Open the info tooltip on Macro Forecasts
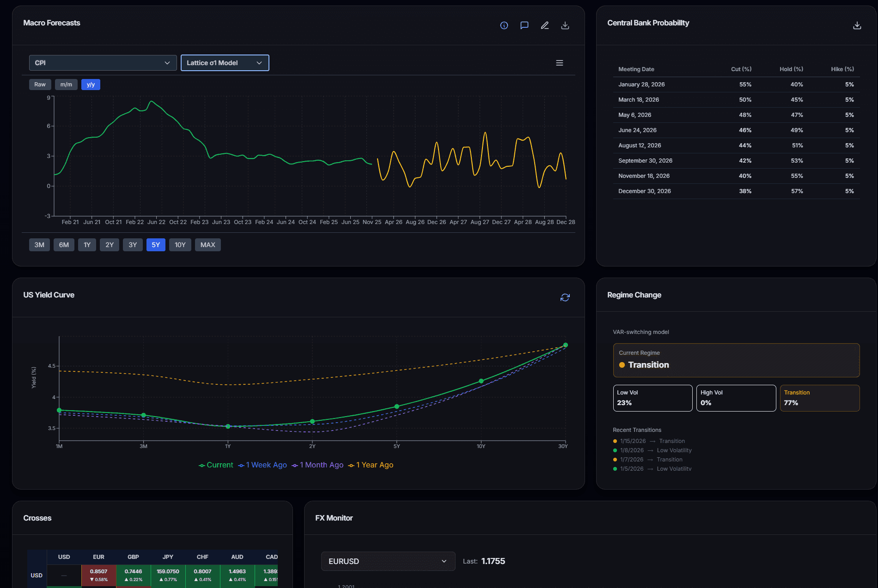 504,25
